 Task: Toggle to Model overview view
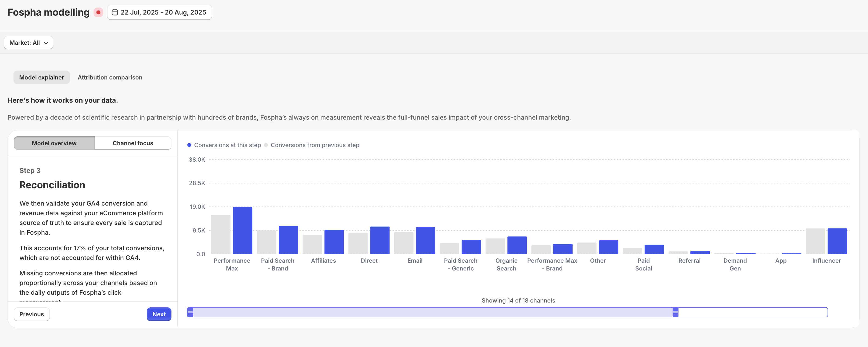(54, 143)
